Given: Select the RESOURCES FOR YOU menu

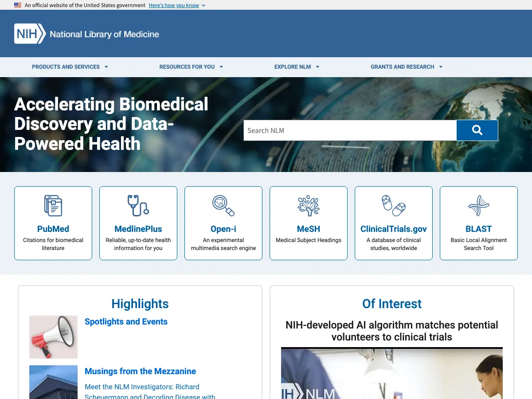Looking at the screenshot, I should (x=187, y=67).
